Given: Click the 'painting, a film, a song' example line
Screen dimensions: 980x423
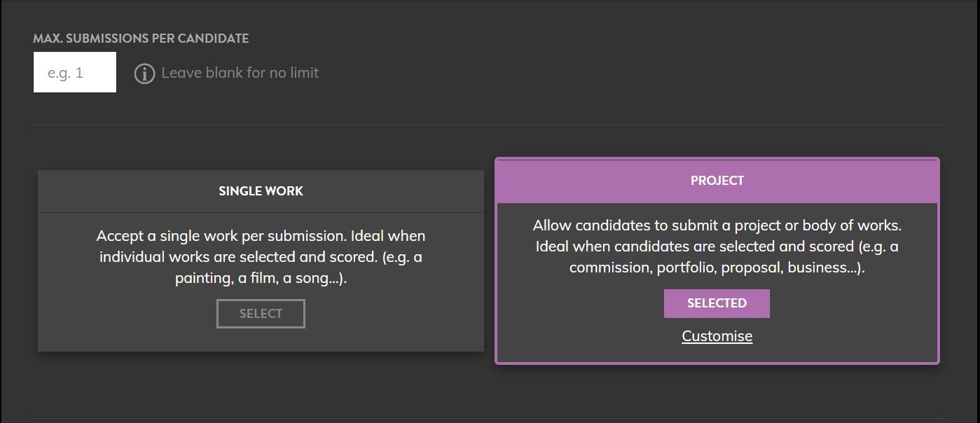Looking at the screenshot, I should (261, 278).
